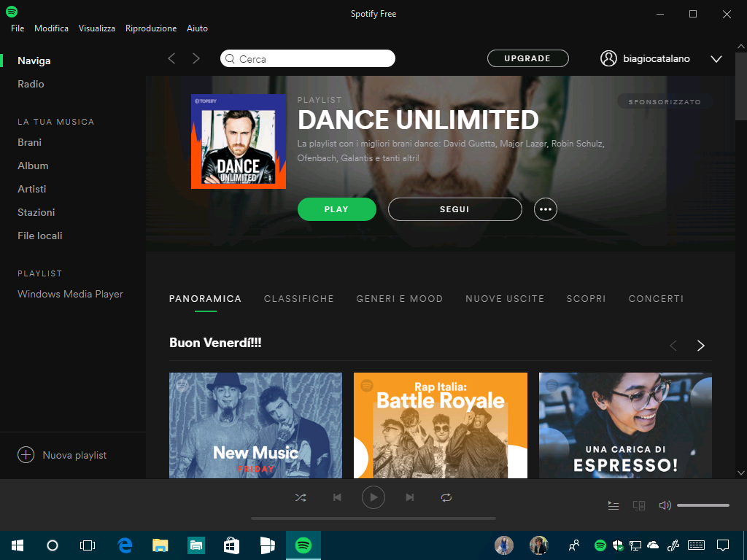Mute using the speaker icon

(x=665, y=505)
